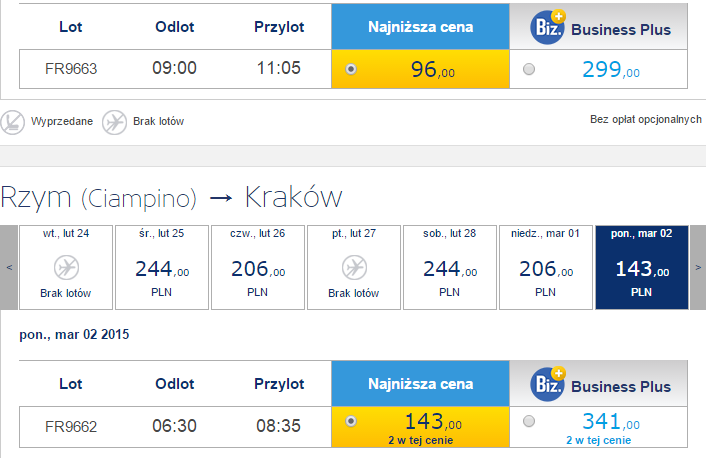Click the Biz logo in the bottom Business Plus header
The image size is (706, 458).
pyautogui.click(x=547, y=383)
